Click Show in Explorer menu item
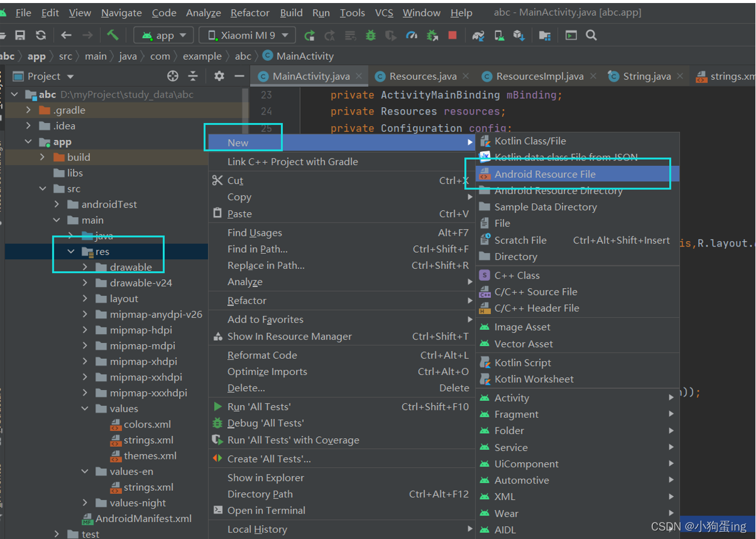 342,478
